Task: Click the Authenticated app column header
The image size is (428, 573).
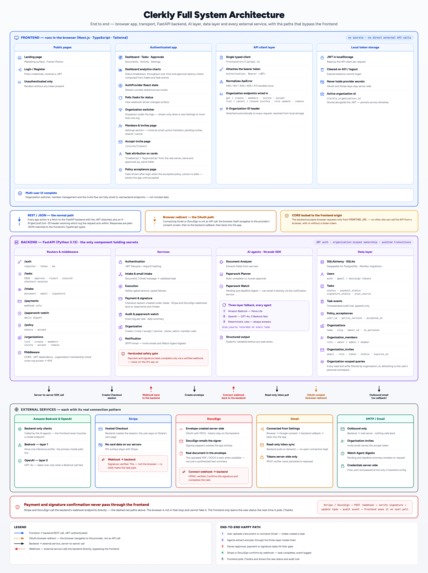Action: pyautogui.click(x=163, y=48)
